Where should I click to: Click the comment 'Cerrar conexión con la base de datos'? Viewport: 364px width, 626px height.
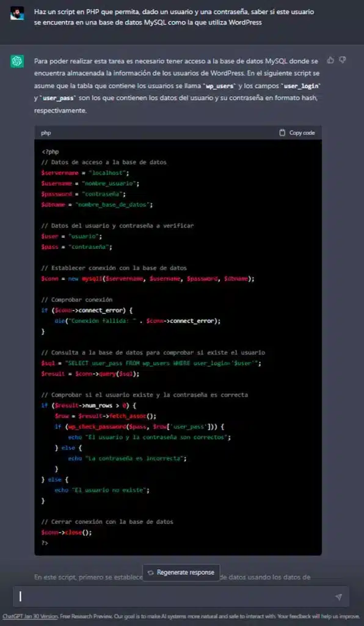coord(107,522)
